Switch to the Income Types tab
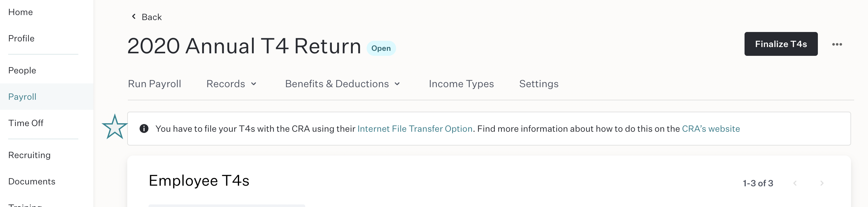The image size is (868, 207). [x=461, y=84]
